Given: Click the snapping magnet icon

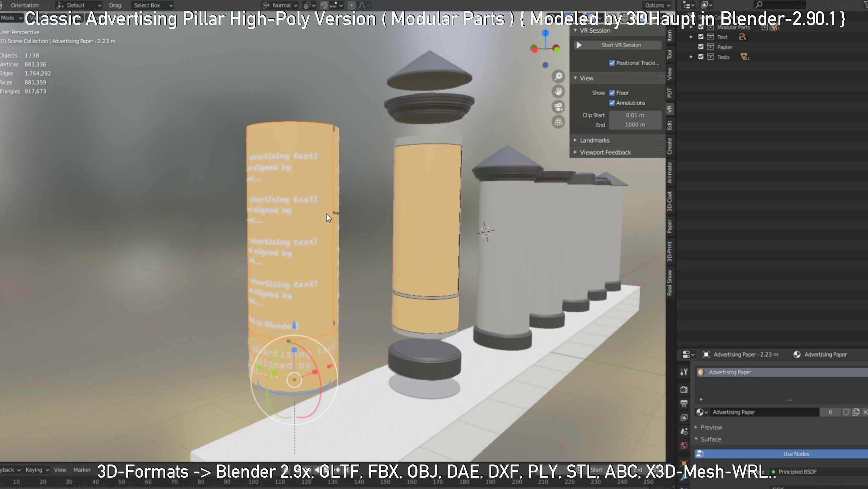Looking at the screenshot, I should point(324,6).
